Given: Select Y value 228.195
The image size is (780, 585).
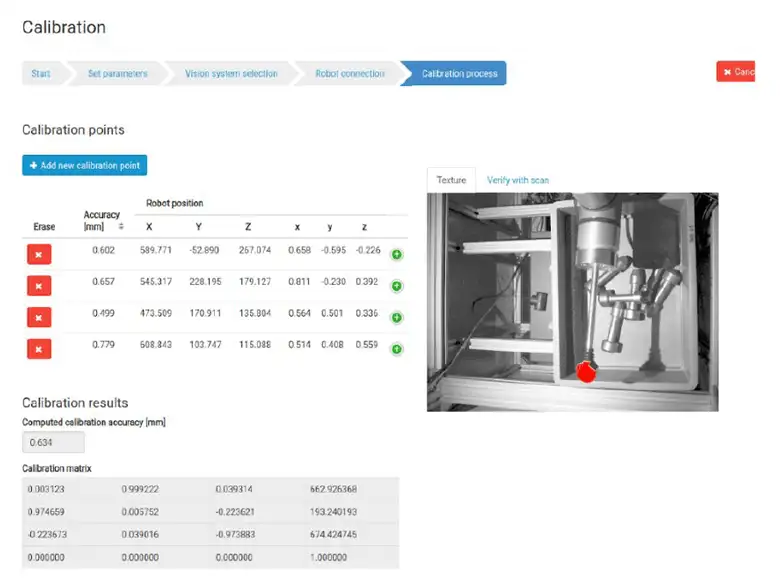Looking at the screenshot, I should coord(205,282).
